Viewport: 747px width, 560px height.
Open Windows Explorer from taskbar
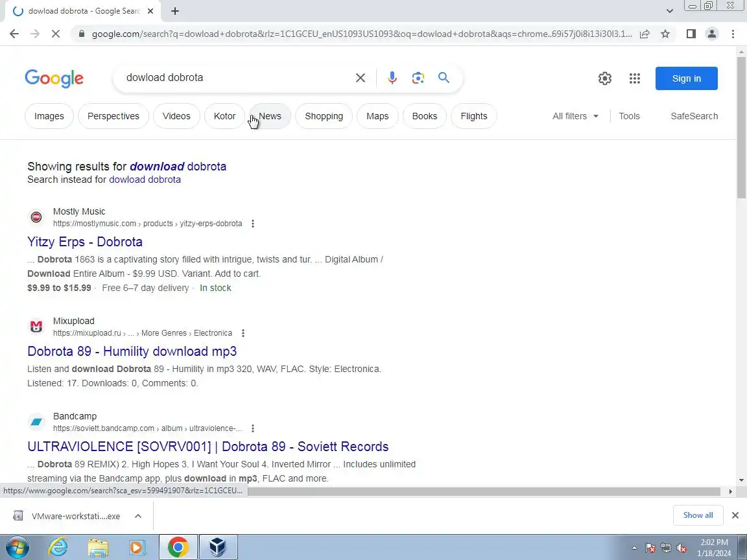pos(98,547)
